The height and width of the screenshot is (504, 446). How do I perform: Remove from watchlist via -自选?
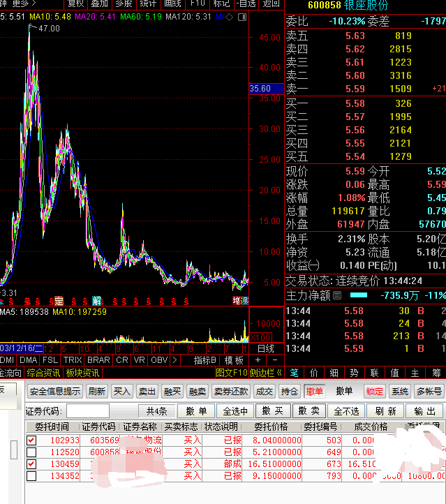point(246,3)
